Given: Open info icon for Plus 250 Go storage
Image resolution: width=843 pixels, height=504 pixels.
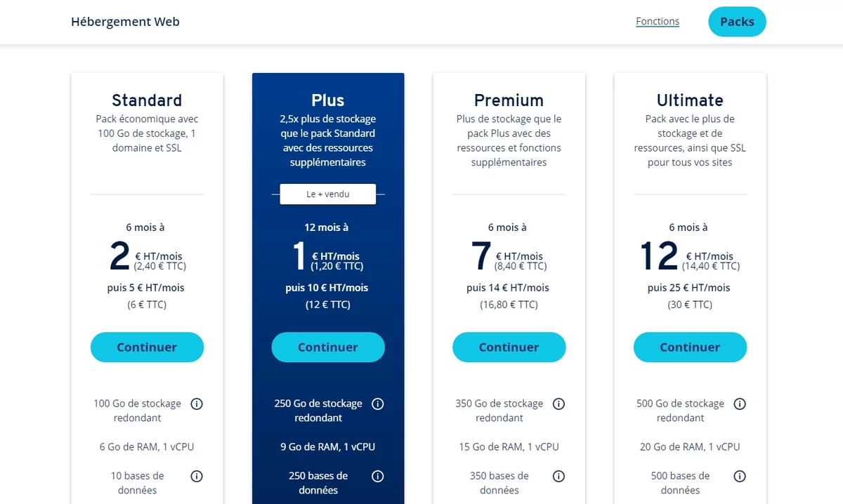Looking at the screenshot, I should (378, 404).
